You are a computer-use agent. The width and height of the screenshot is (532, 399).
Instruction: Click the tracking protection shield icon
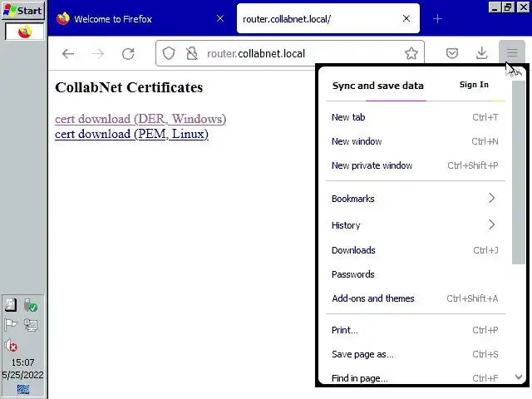[x=169, y=53]
